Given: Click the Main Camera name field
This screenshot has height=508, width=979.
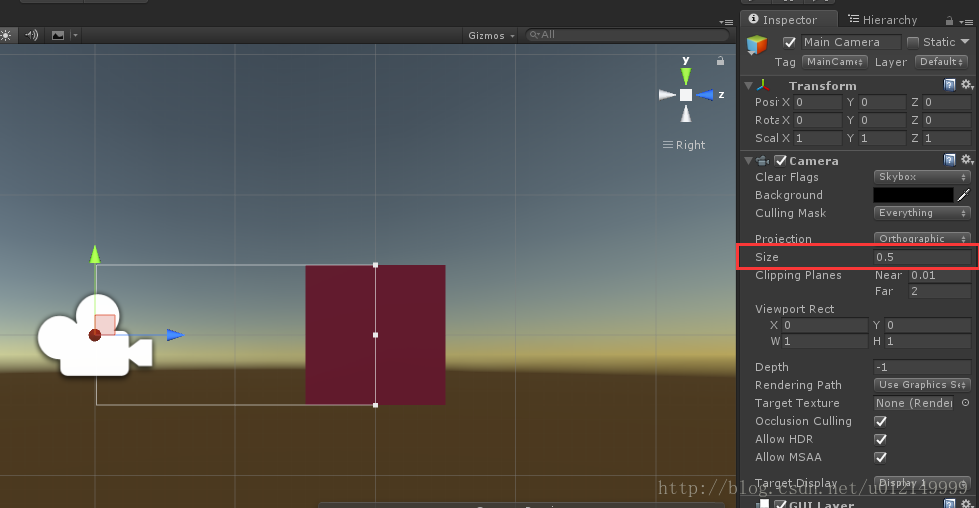Looking at the screenshot, I should (x=852, y=42).
